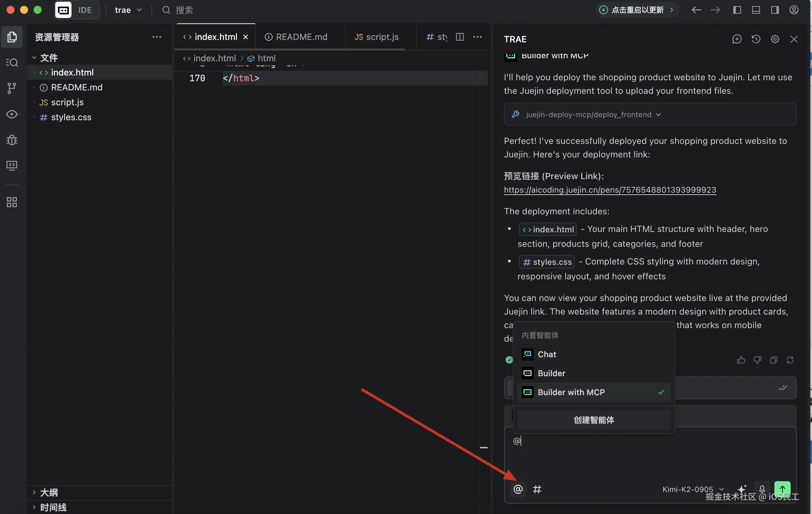Open Explorer panel more actions menu
812x514 pixels.
pos(157,37)
